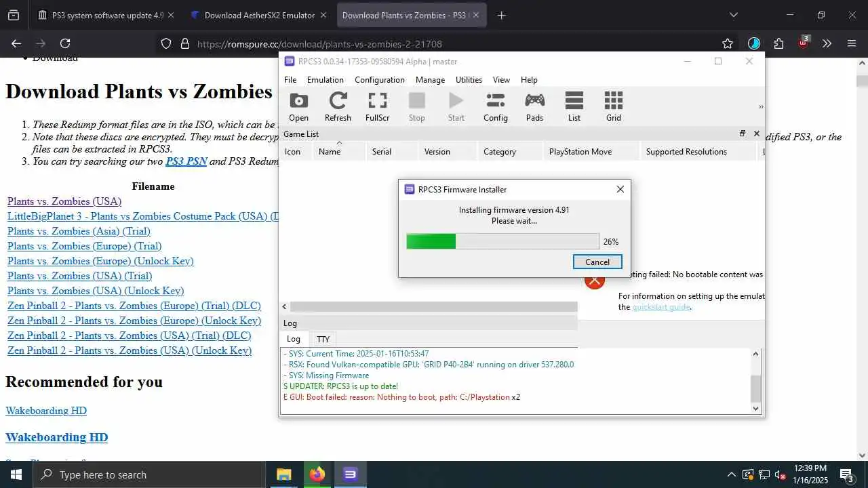The height and width of the screenshot is (488, 868).
Task: Click the firmware install progress bar
Action: point(502,241)
